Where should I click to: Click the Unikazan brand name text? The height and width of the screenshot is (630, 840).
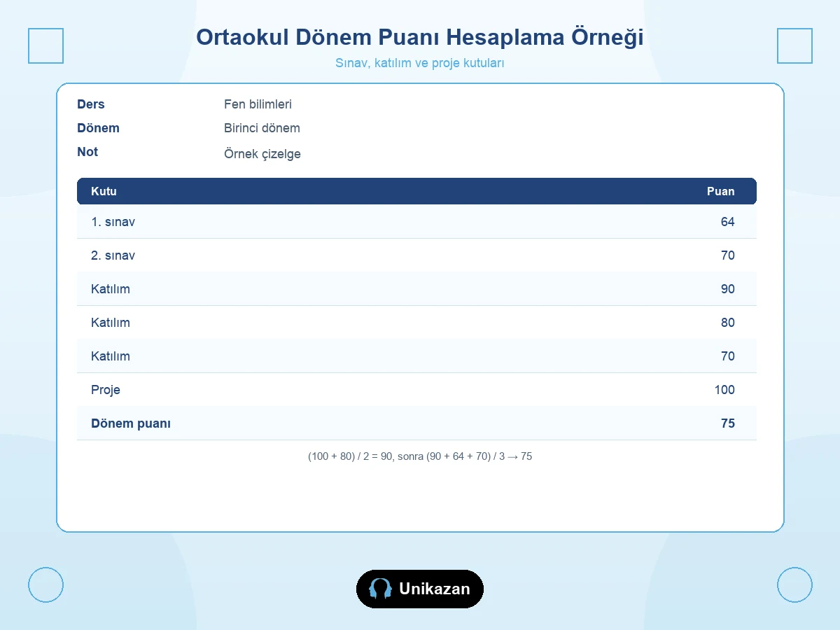(x=435, y=589)
